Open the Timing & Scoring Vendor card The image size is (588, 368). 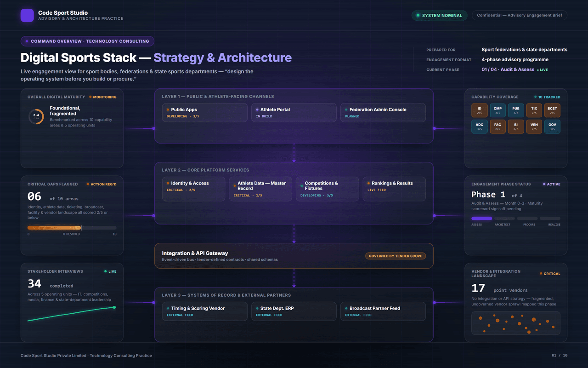204,311
